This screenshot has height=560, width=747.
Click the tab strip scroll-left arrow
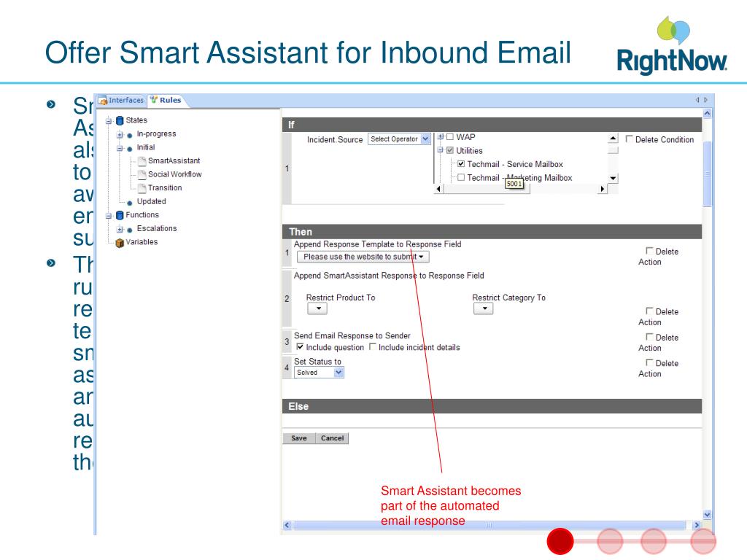pyautogui.click(x=697, y=100)
